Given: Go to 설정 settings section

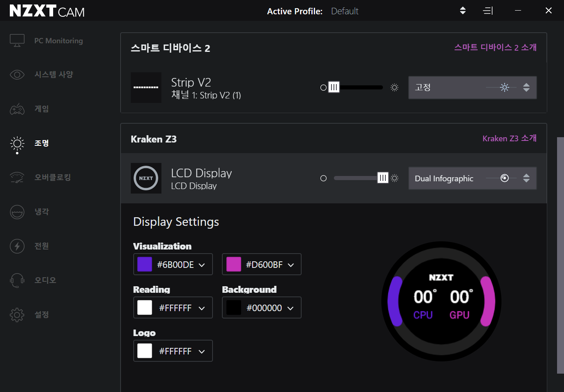Looking at the screenshot, I should point(42,315).
